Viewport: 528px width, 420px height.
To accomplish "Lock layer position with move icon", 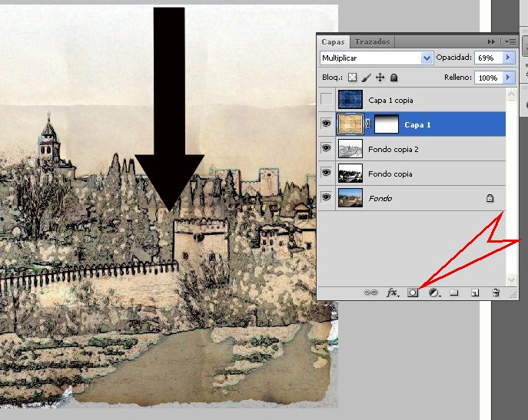I will click(380, 78).
